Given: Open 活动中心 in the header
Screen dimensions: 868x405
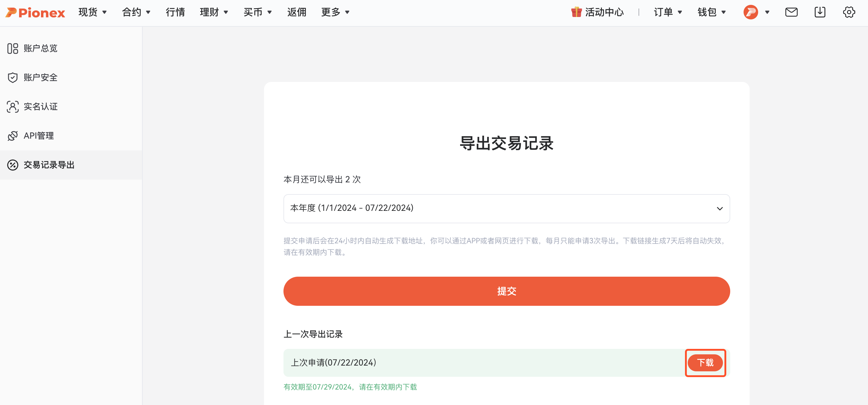Looking at the screenshot, I should pyautogui.click(x=597, y=12).
